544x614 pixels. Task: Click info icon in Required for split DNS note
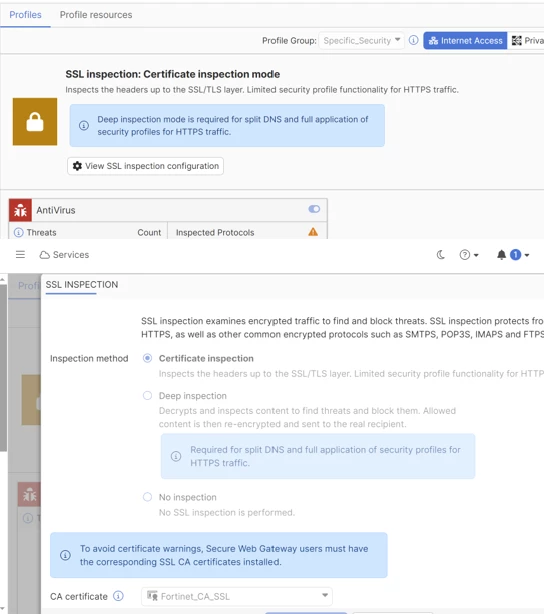point(176,456)
